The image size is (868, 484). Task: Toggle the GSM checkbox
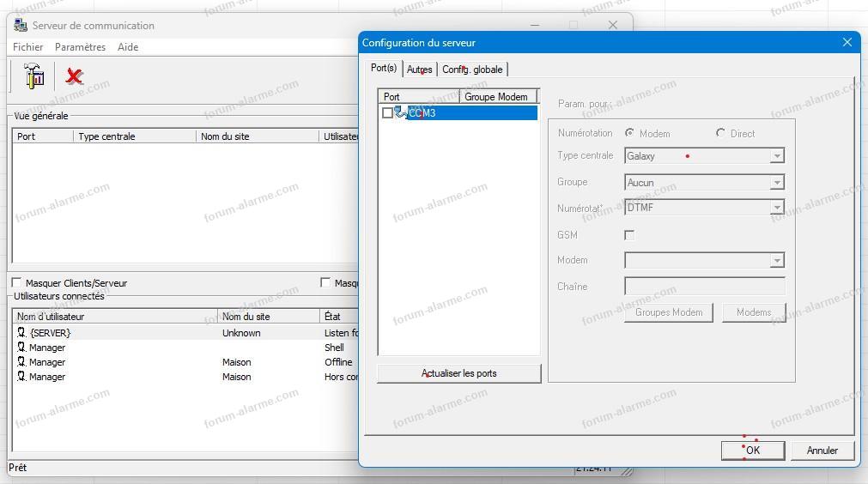click(629, 235)
